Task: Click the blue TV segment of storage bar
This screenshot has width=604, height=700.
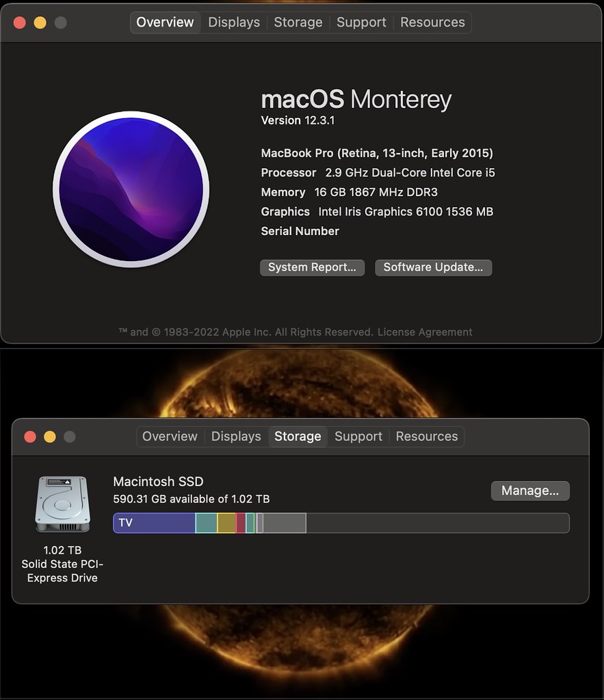Action: pyautogui.click(x=154, y=523)
